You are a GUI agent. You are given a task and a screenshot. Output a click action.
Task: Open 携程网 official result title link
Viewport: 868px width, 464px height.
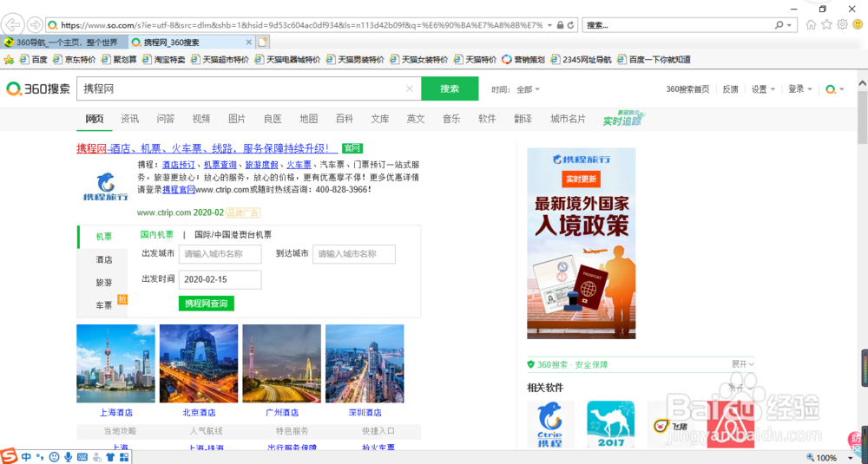(207, 148)
